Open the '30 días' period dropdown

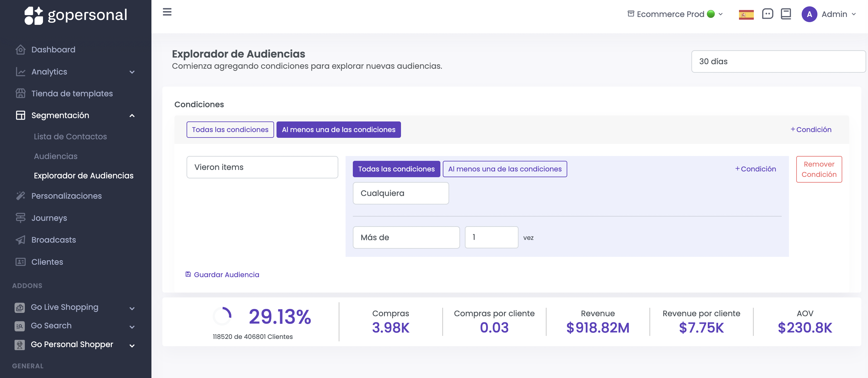pos(778,61)
